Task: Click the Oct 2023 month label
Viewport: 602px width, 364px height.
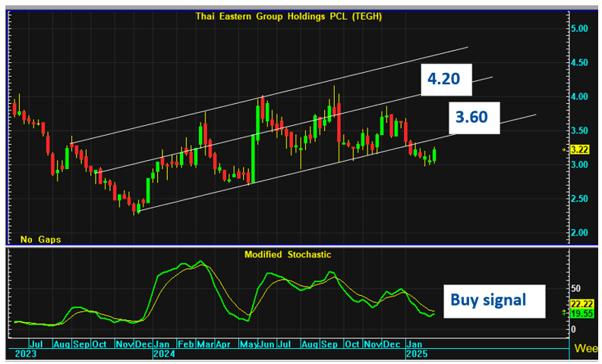Action: coord(99,344)
